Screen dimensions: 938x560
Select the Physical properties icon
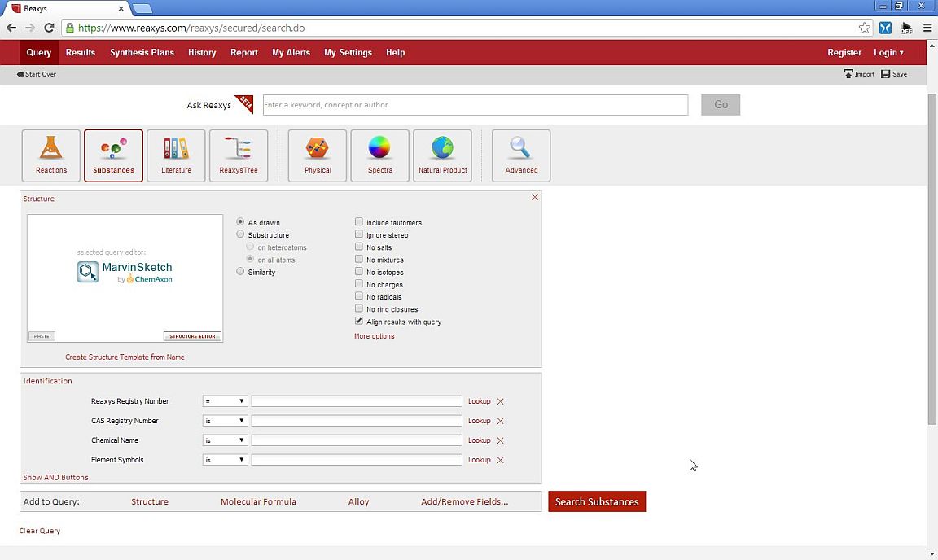(x=318, y=155)
